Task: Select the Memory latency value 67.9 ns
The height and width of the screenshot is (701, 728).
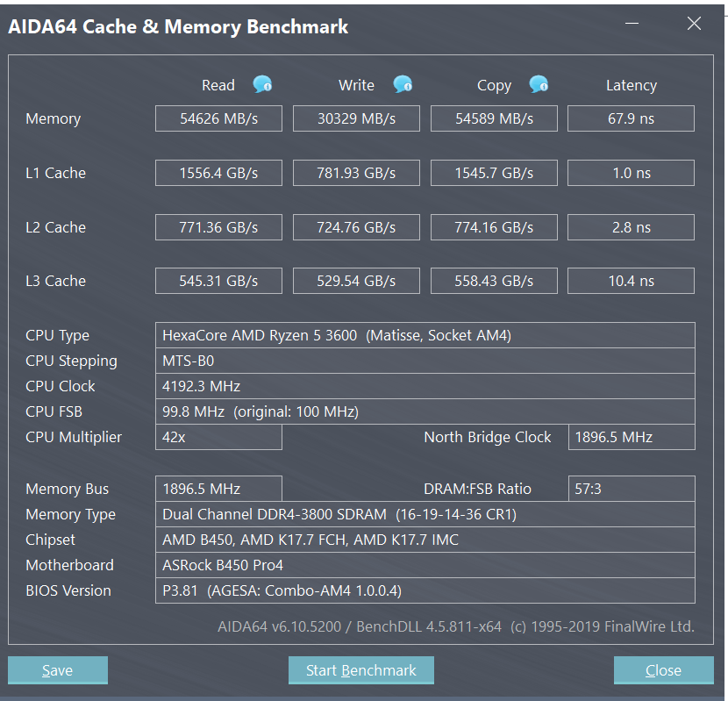Action: click(631, 118)
